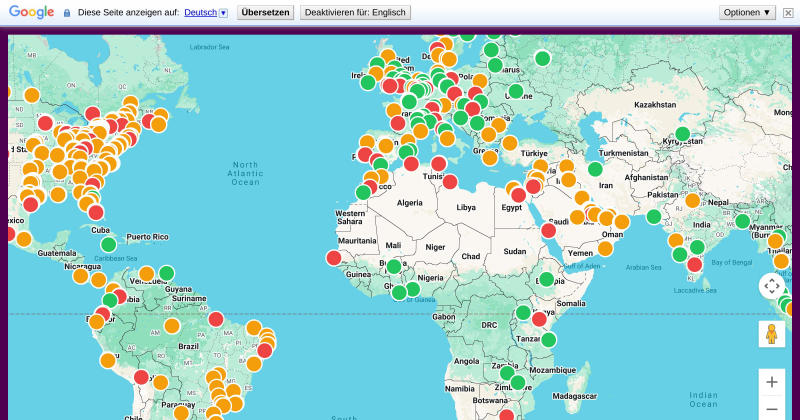The height and width of the screenshot is (420, 800).
Task: Select green marker in Ethiopia
Action: [546, 279]
